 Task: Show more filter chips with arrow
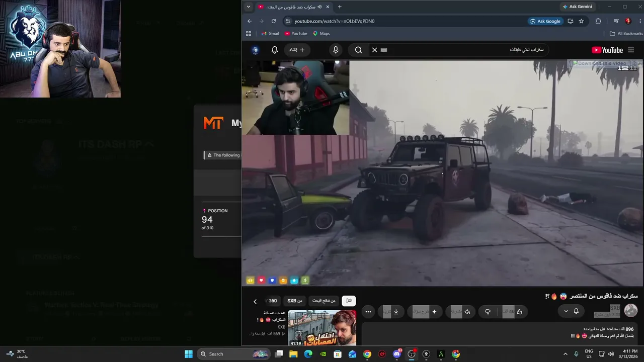tap(255, 301)
